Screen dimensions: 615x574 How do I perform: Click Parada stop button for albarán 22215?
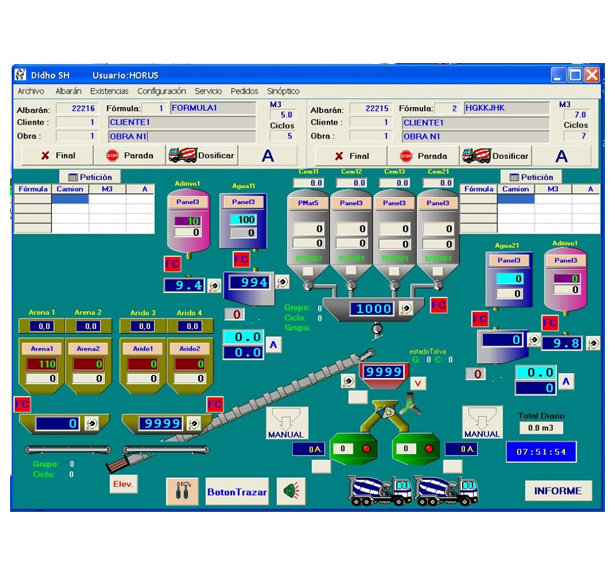point(423,156)
